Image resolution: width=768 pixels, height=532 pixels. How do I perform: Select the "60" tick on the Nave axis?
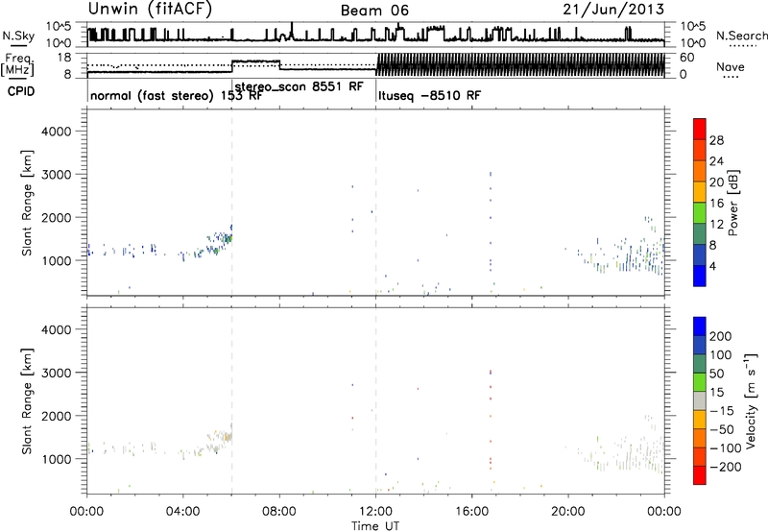[686, 58]
